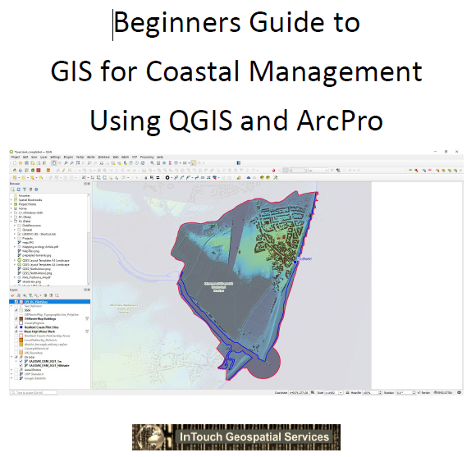Screen dimensions: 476x457
Task: Click Add Group icon in Layers panel
Action: point(19,295)
